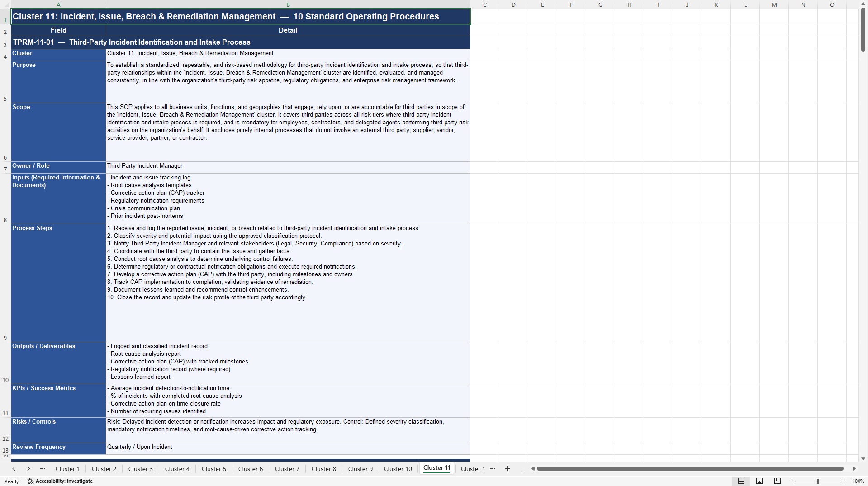Viewport: 868px width, 486px height.
Task: Click the zoom in plus icon
Action: [844, 481]
